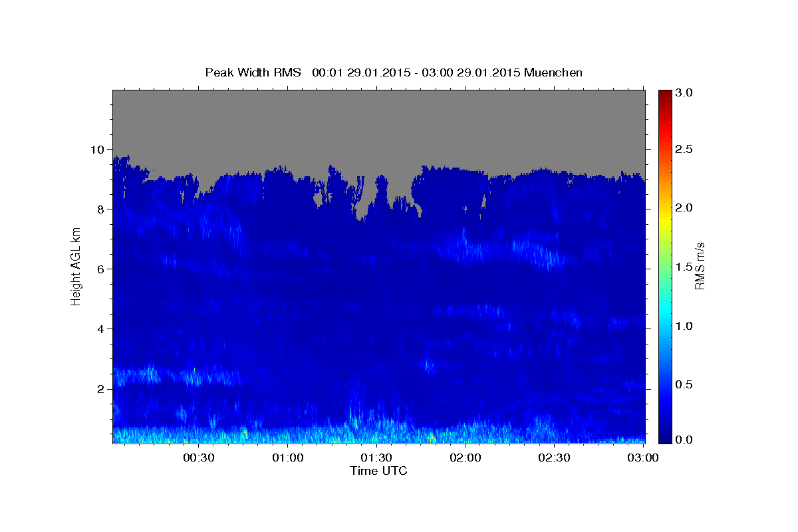Screen dimensions: 798x532
Task: Click the 02:30 time tick label
Action: tap(554, 458)
